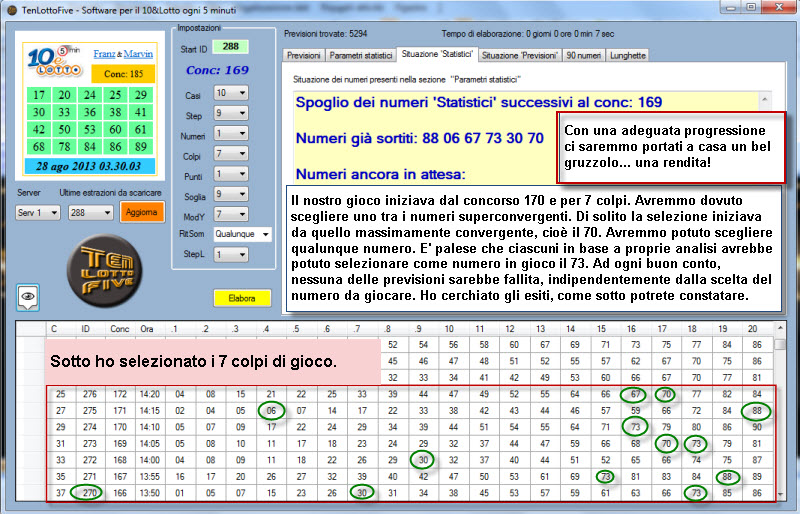Click the ID cell 276
Image resolution: width=800 pixels, height=514 pixels.
[x=90, y=394]
